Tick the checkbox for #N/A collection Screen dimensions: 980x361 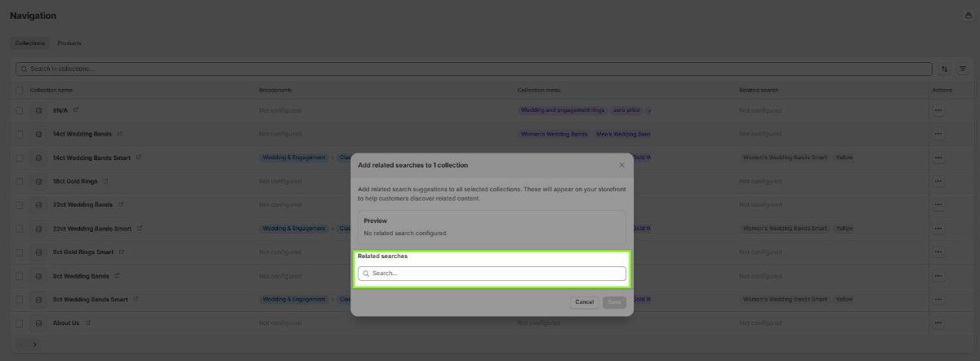(20, 110)
